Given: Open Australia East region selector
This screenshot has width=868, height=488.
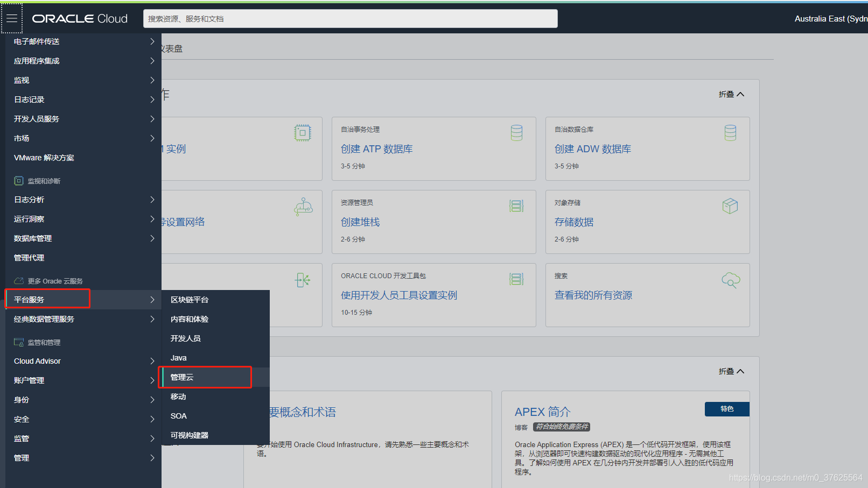Looking at the screenshot, I should point(831,19).
